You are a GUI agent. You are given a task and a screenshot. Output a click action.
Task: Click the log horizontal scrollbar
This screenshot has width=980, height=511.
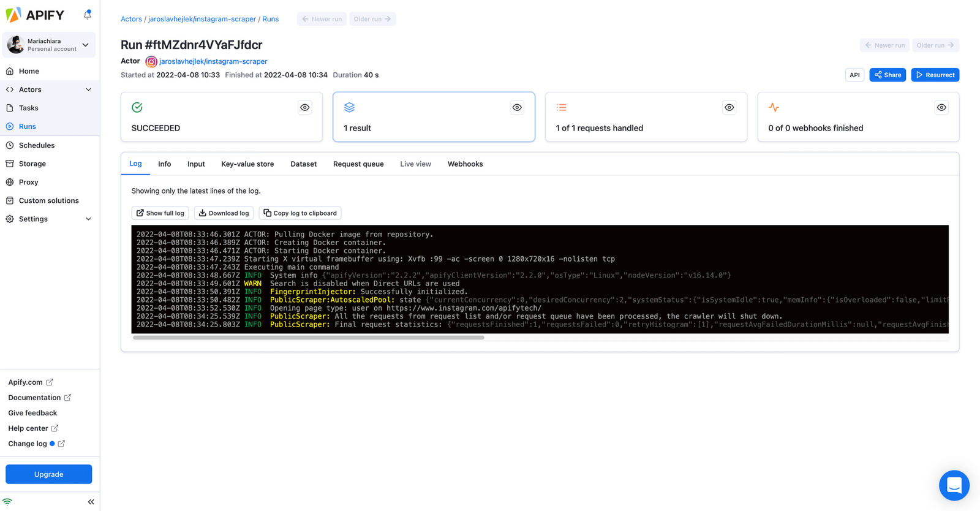[x=308, y=338]
